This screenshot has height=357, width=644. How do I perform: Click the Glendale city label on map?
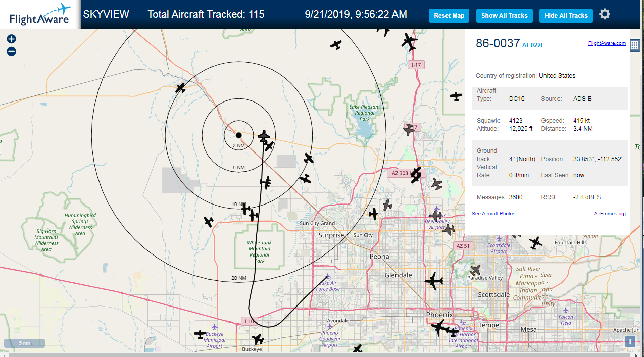tap(399, 275)
